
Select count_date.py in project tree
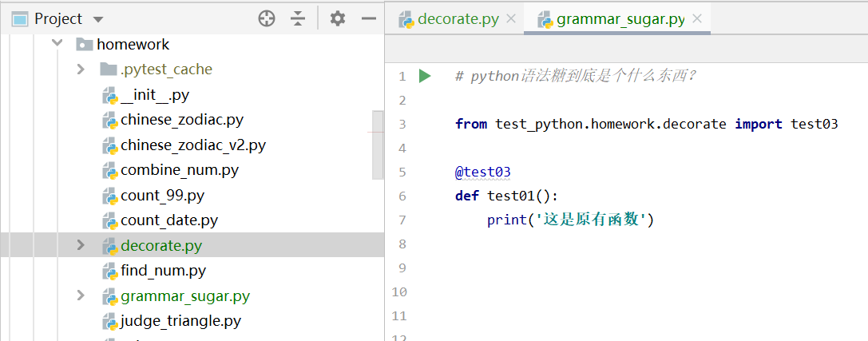168,220
